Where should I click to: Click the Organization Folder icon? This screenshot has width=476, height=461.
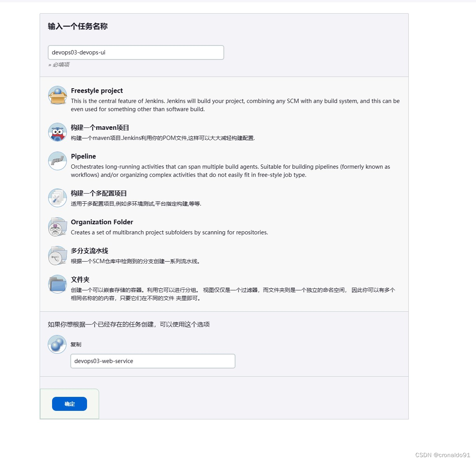pyautogui.click(x=58, y=227)
